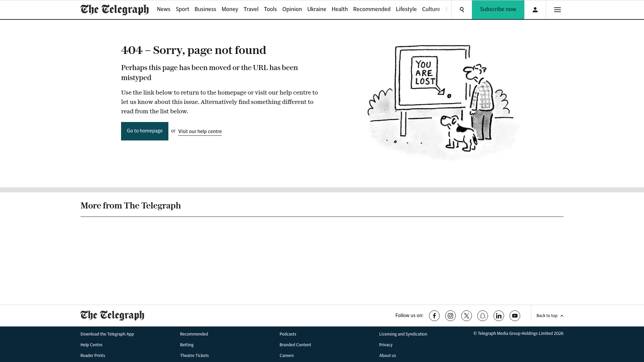Open the Travel section
Image resolution: width=644 pixels, height=362 pixels.
click(x=251, y=9)
